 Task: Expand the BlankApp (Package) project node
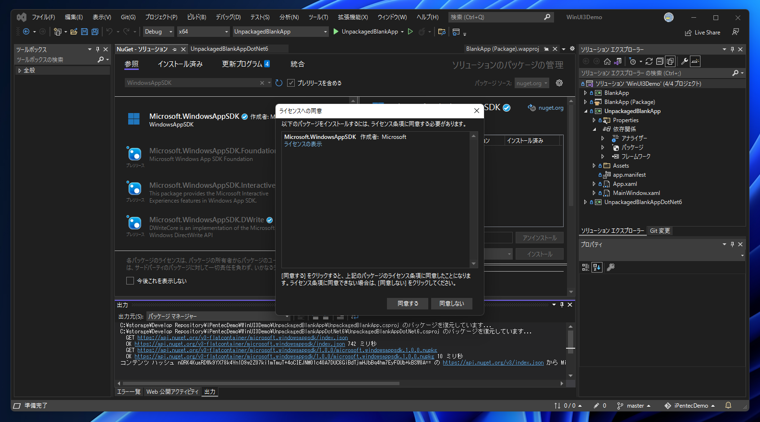[585, 102]
